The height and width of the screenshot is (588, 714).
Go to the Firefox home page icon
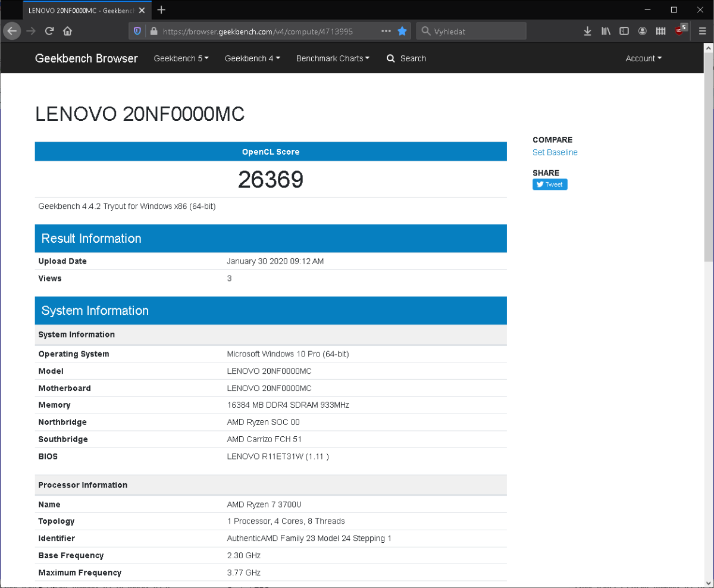pyautogui.click(x=68, y=31)
